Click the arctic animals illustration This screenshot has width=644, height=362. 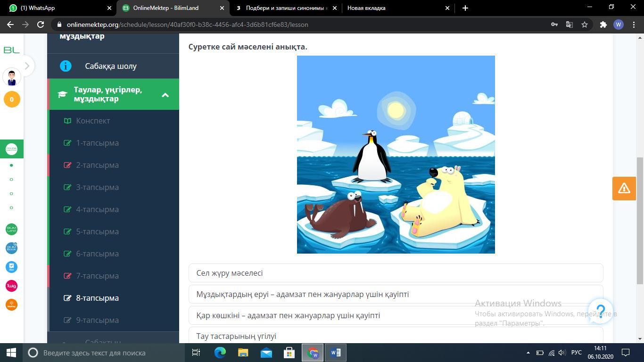pyautogui.click(x=396, y=155)
